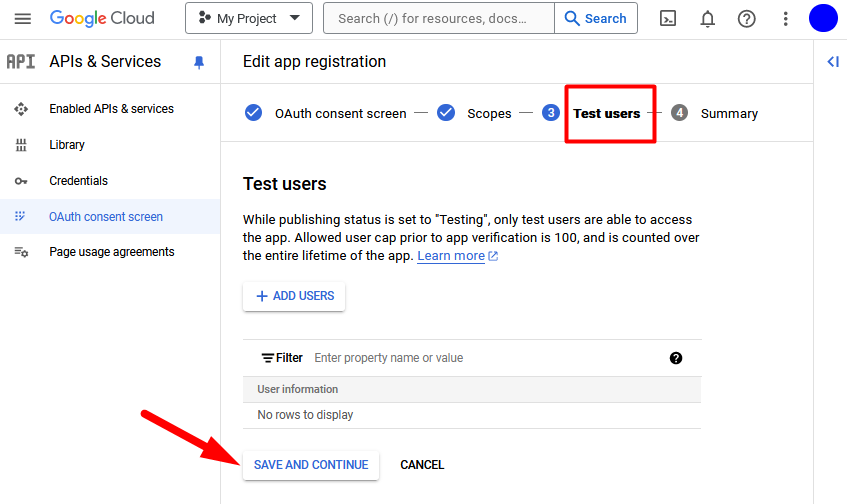
Task: Click the Scopes step checkmark icon
Action: click(x=446, y=112)
